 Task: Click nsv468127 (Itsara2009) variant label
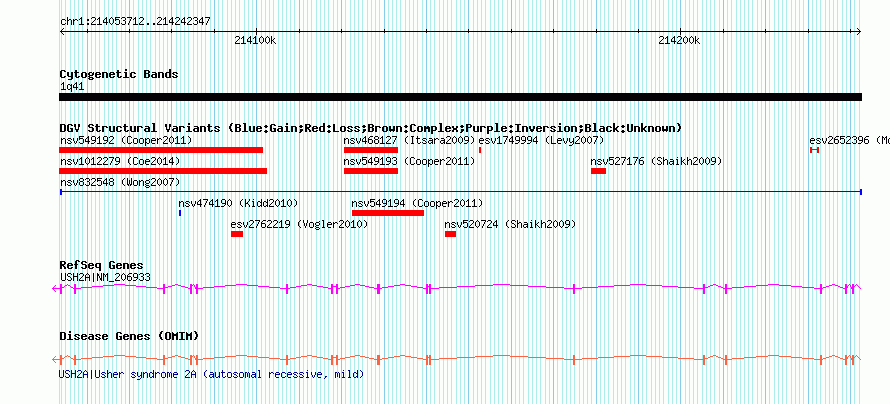coord(409,140)
